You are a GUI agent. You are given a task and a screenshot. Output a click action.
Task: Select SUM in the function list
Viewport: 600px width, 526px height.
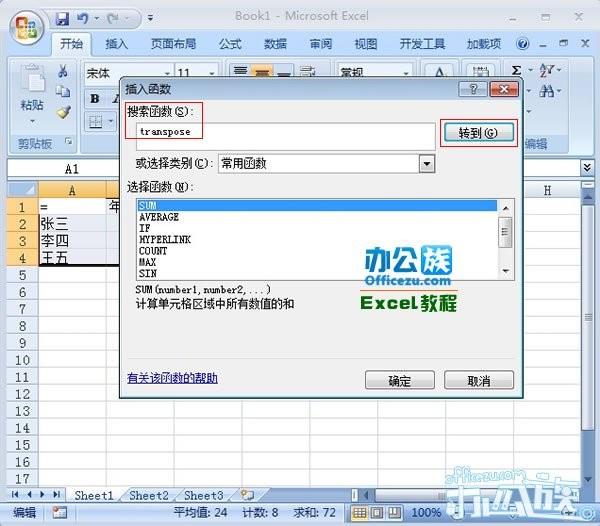317,206
